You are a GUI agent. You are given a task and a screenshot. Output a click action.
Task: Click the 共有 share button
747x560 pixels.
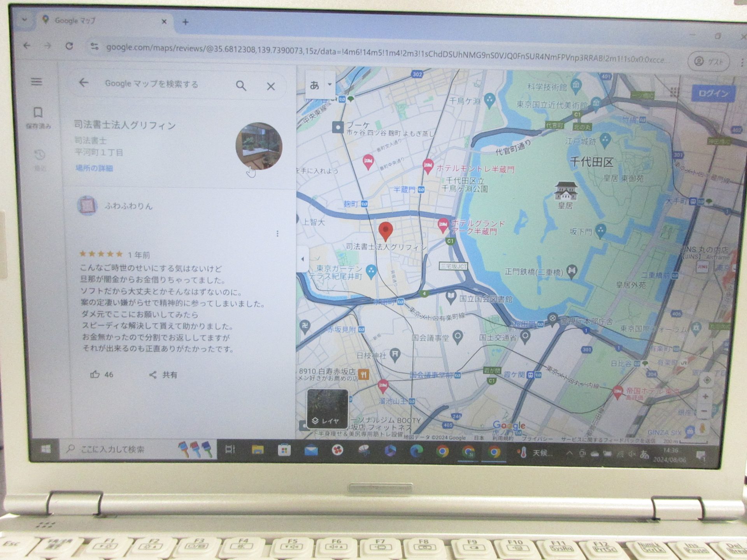163,375
